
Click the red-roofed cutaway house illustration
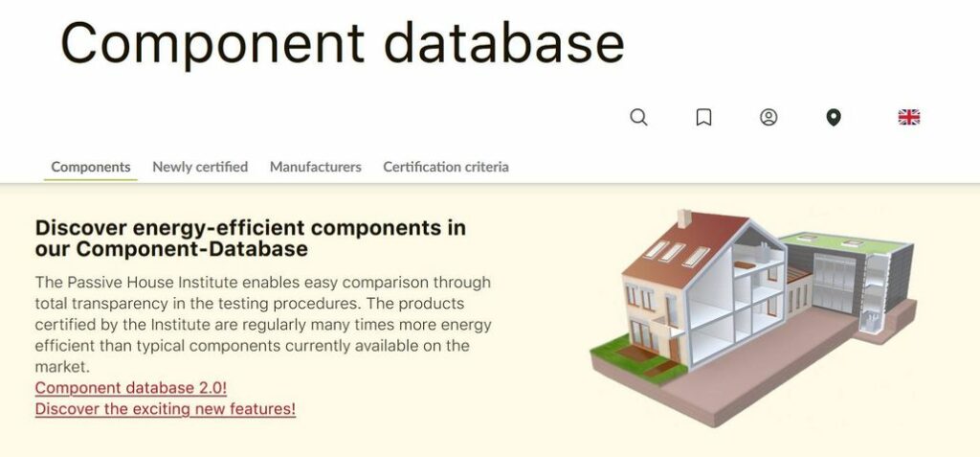tap(708, 297)
